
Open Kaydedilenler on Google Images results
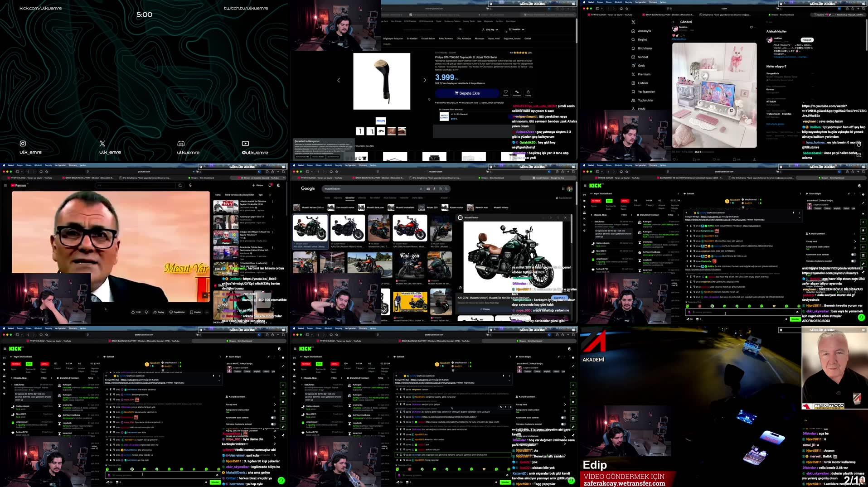[x=563, y=198]
